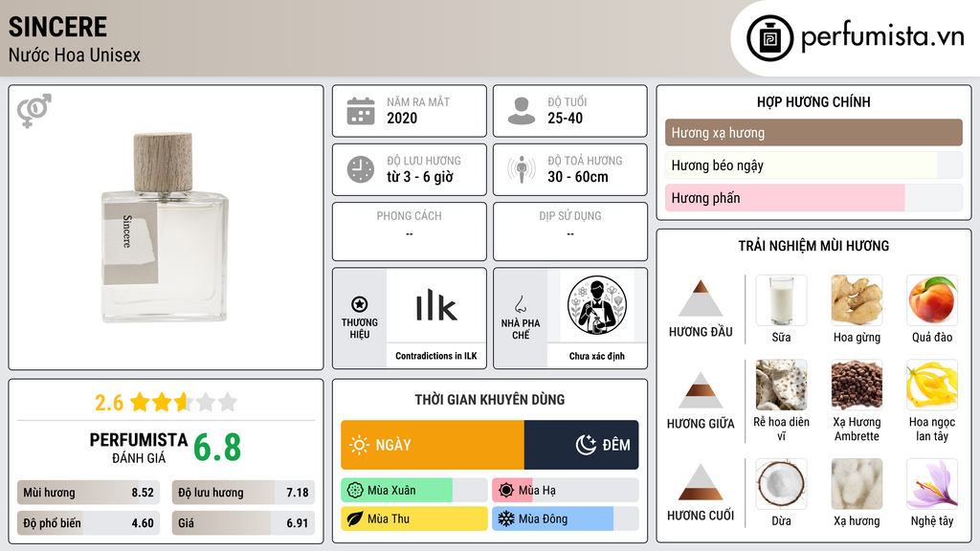Click the Contradictions in ILK brand link
Viewport: 980px width, 551px height.
pos(436,356)
